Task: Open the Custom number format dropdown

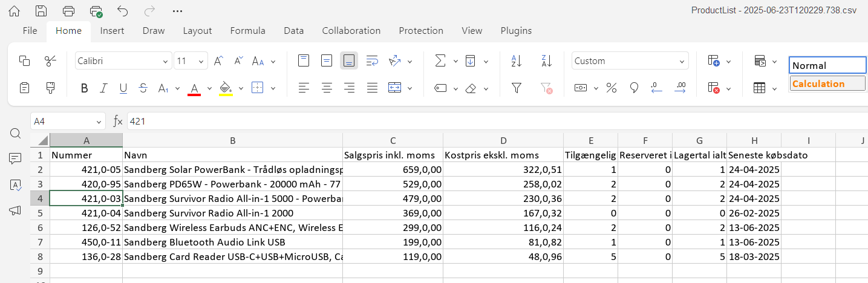Action: (681, 61)
